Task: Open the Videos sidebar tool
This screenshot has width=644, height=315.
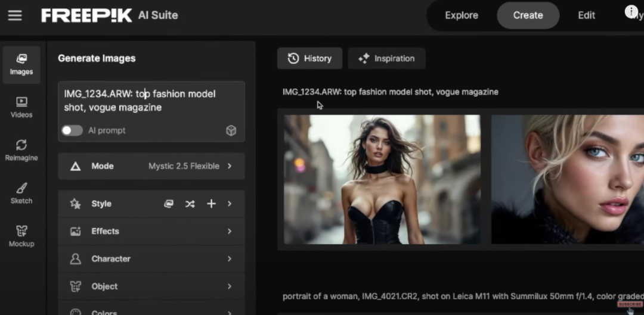Action: click(21, 107)
